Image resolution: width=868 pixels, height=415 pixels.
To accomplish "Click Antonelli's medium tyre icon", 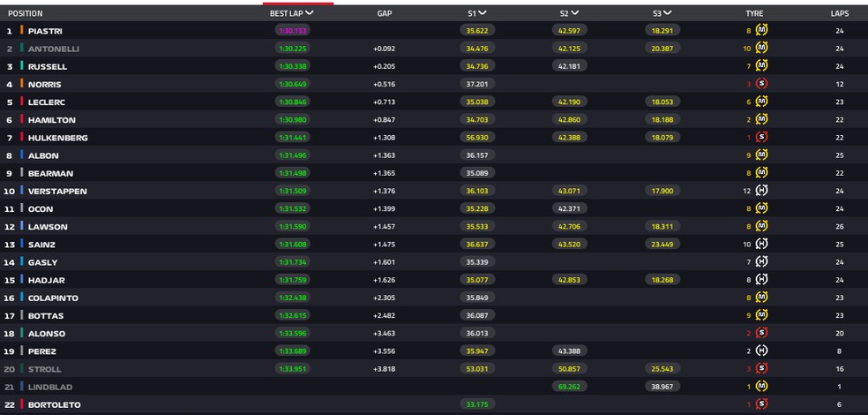I will point(762,49).
